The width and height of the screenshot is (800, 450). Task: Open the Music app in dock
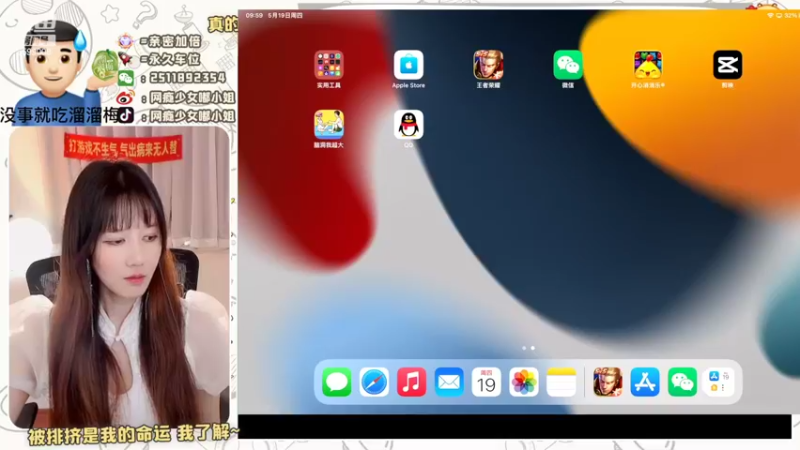coord(412,382)
